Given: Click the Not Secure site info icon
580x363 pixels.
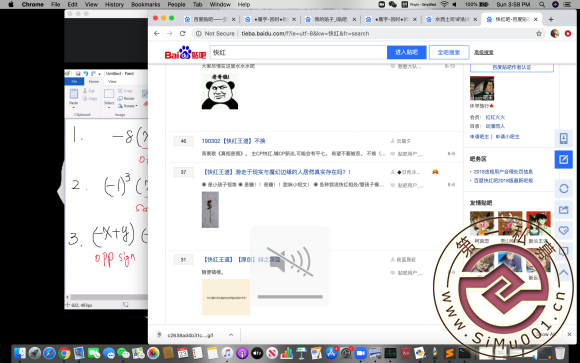Looking at the screenshot, I should 199,34.
